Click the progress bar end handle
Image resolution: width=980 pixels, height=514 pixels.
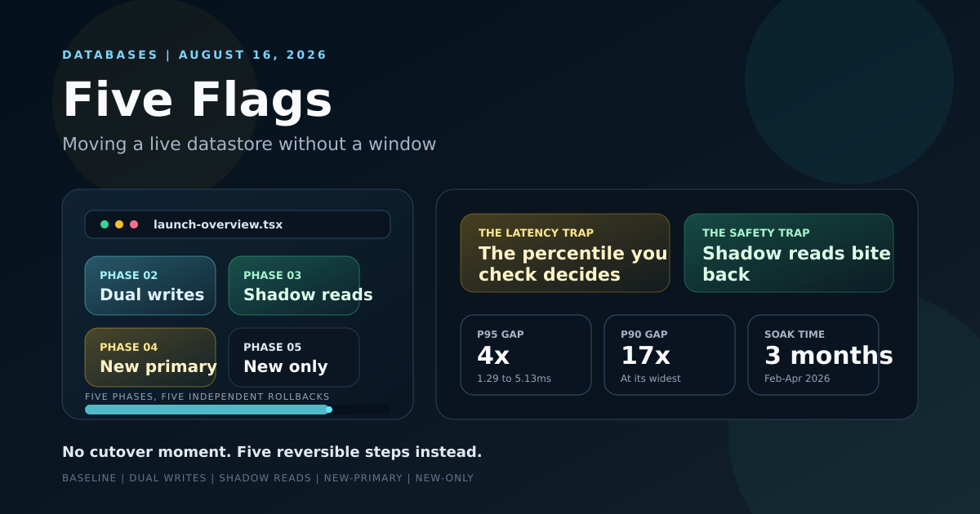329,410
